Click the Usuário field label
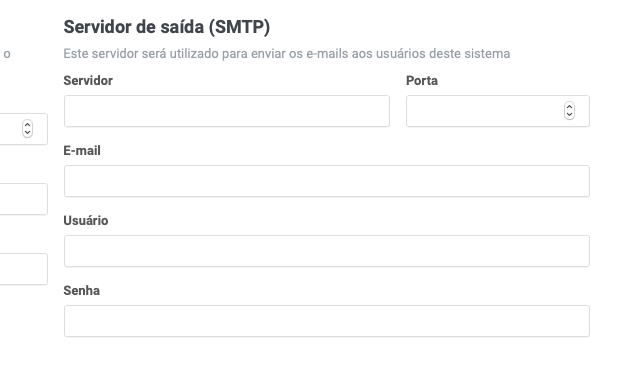This screenshot has height=366, width=617. pyautogui.click(x=86, y=221)
